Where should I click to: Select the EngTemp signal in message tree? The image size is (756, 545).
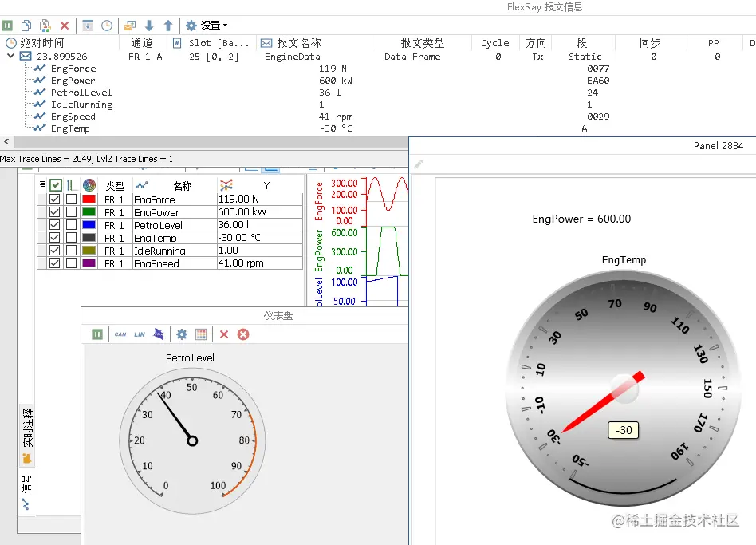click(70, 128)
